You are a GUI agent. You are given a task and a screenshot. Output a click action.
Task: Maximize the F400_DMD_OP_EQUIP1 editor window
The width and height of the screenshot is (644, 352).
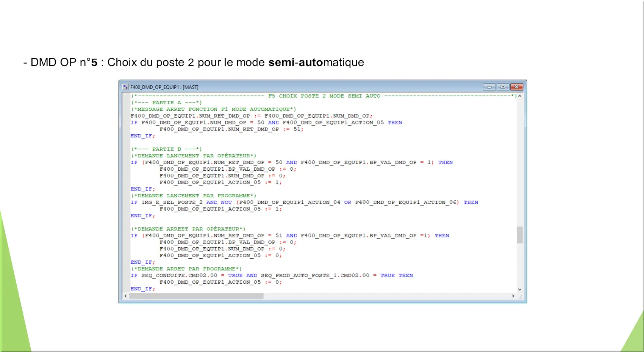503,87
